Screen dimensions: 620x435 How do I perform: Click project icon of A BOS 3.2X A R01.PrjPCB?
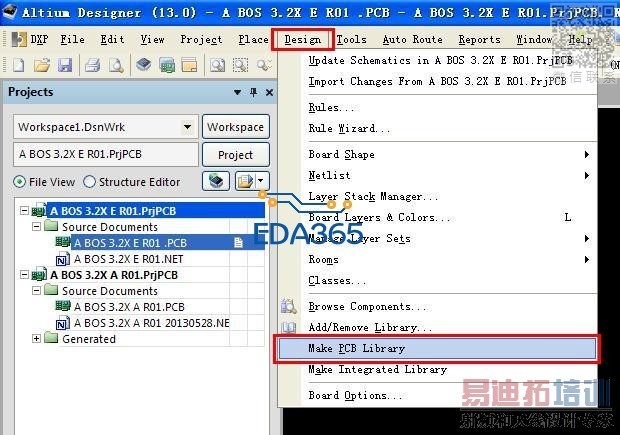coord(39,274)
